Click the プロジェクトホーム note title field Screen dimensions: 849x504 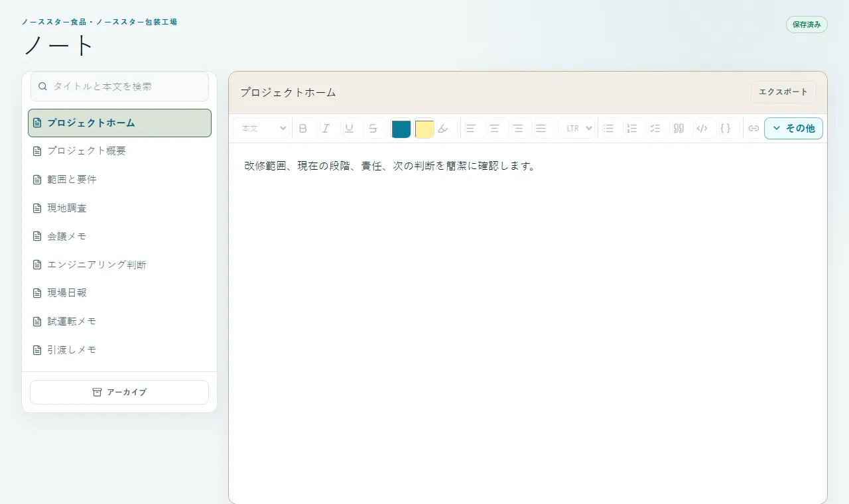click(491, 92)
